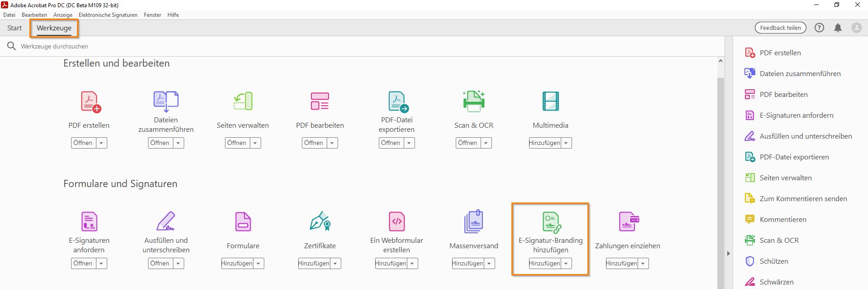Image resolution: width=868 pixels, height=289 pixels.
Task: Show notifications via the bell icon
Action: 838,28
